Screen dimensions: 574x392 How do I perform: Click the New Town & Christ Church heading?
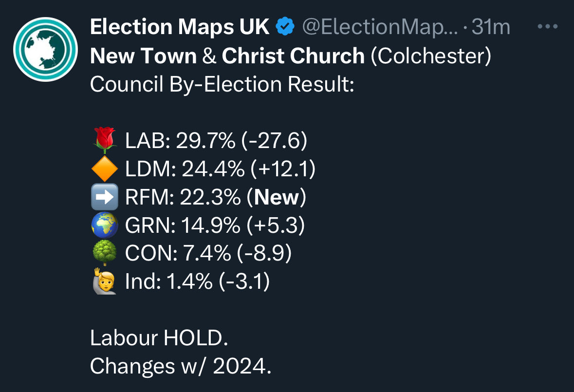tap(227, 56)
